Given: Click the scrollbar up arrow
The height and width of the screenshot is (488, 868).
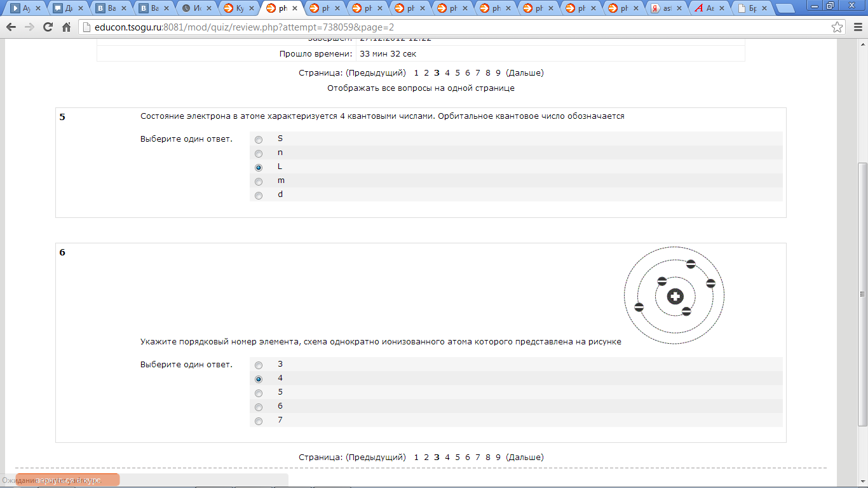Looking at the screenshot, I should 862,45.
